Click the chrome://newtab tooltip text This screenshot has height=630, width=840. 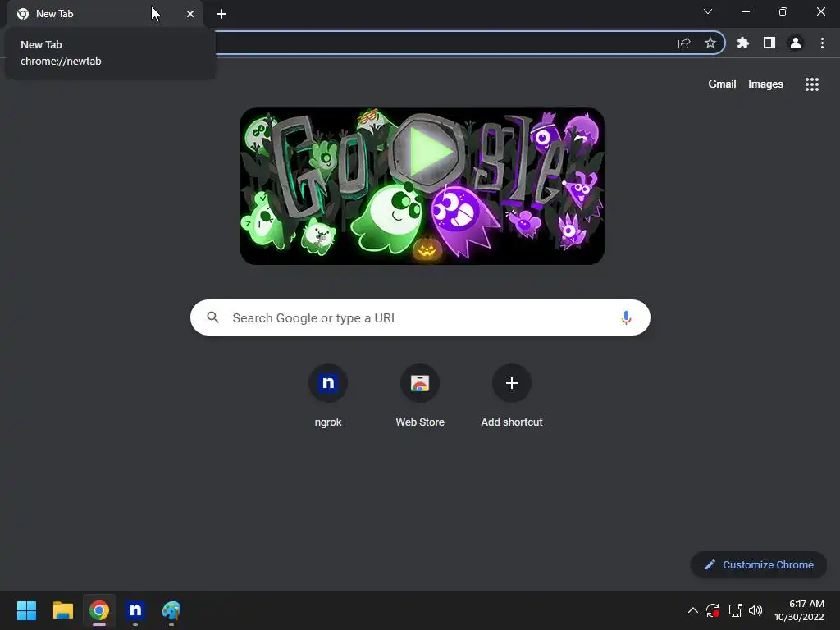point(61,61)
